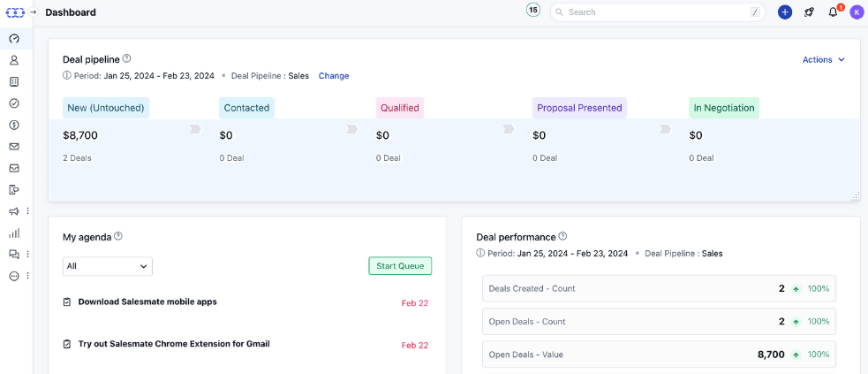
Task: Click the help icon beside Deal performance
Action: point(563,237)
